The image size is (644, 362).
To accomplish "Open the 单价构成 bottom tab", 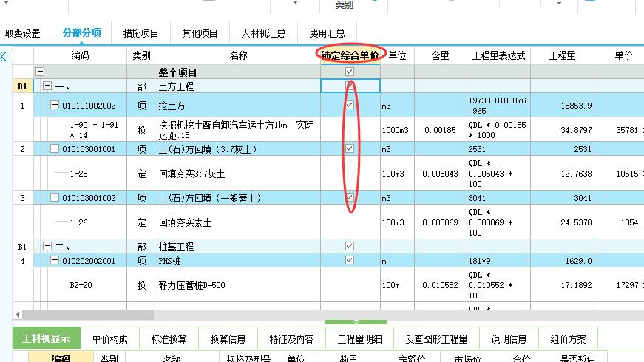I will [x=109, y=339].
